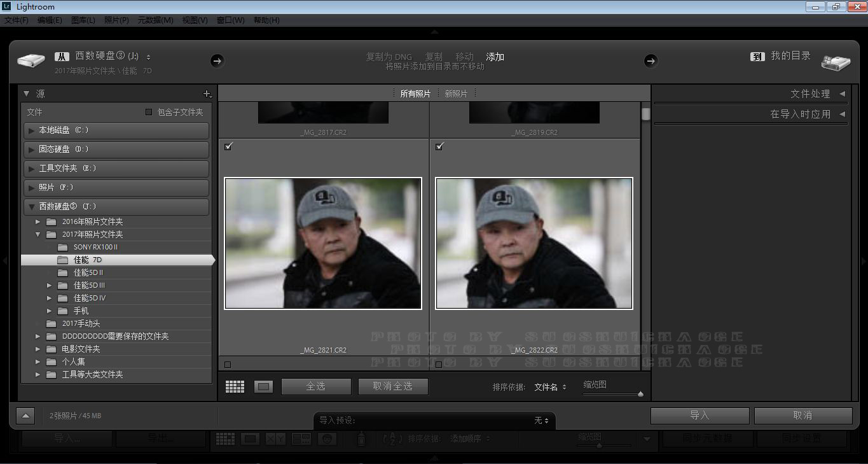Click the destination catalog drive icon
The image size is (868, 464).
click(836, 62)
